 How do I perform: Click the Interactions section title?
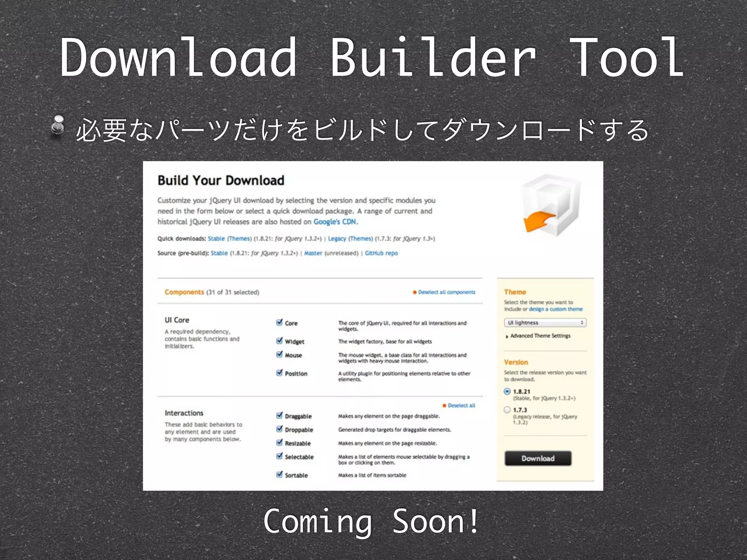click(x=184, y=413)
